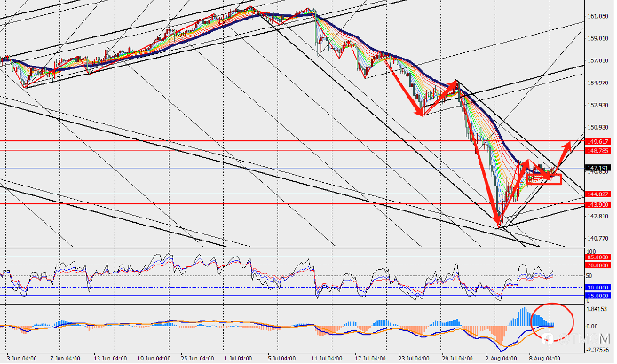
Task: Click the topmost red resistance level label
Action: point(597,142)
